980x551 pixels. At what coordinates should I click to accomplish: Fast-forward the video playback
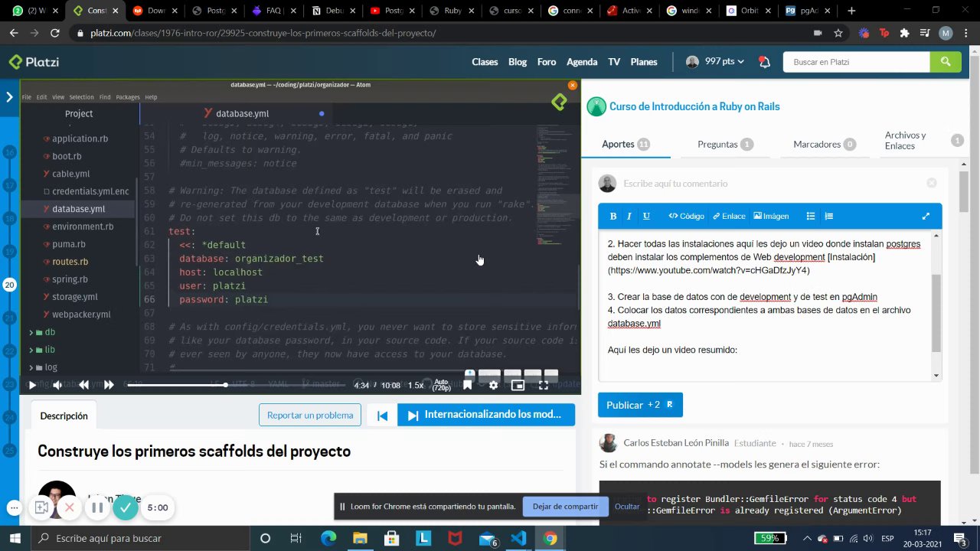click(x=109, y=385)
